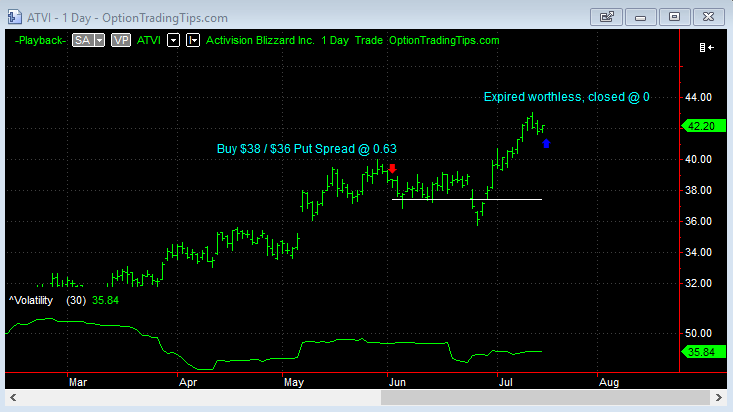Select the white horizontal support line
The image size is (733, 412).
[x=467, y=200]
